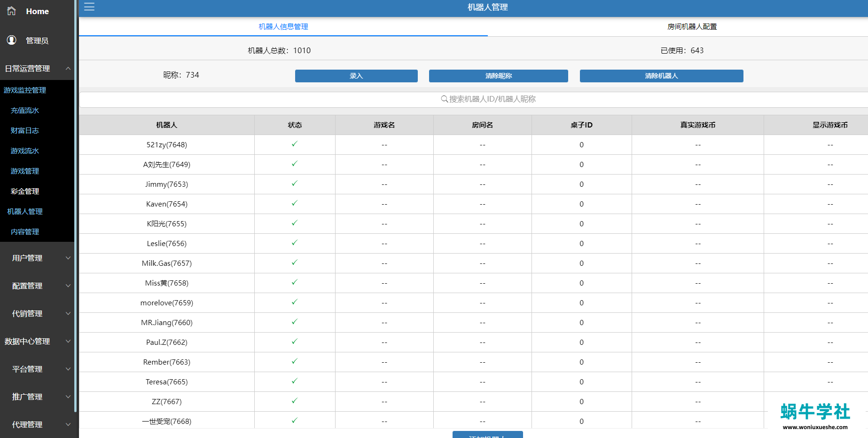Click the 清除昵称 button
The height and width of the screenshot is (438, 868).
point(498,76)
